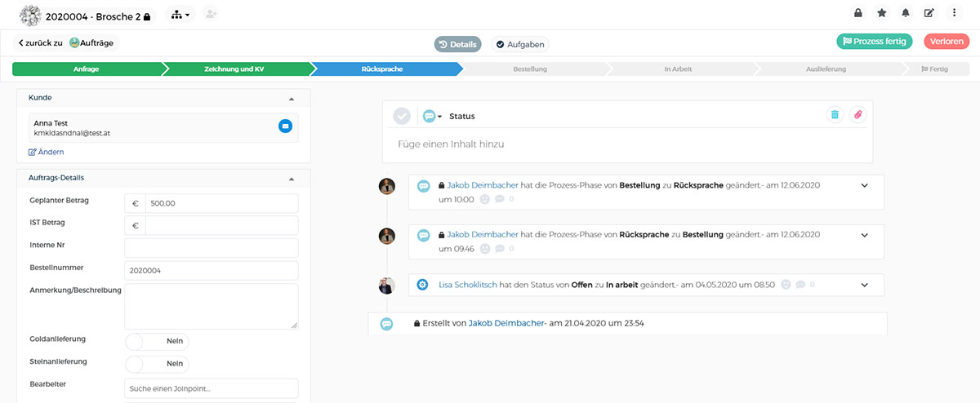This screenshot has width=980, height=403.
Task: Attach a file using paperclip icon
Action: tap(857, 115)
